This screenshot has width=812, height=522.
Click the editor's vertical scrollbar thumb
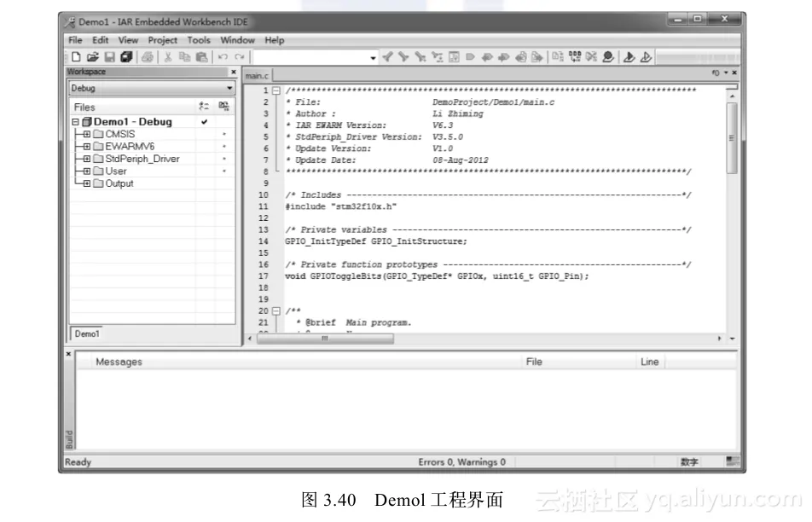[732, 138]
